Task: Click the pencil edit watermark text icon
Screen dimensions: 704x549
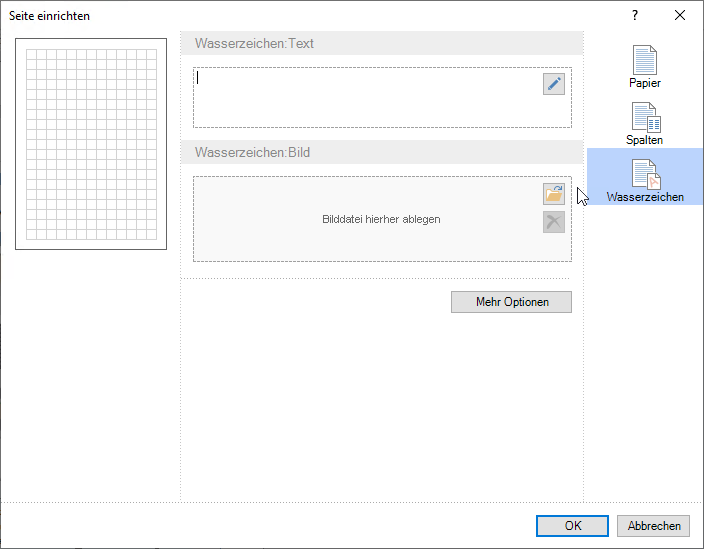Action: pyautogui.click(x=554, y=84)
